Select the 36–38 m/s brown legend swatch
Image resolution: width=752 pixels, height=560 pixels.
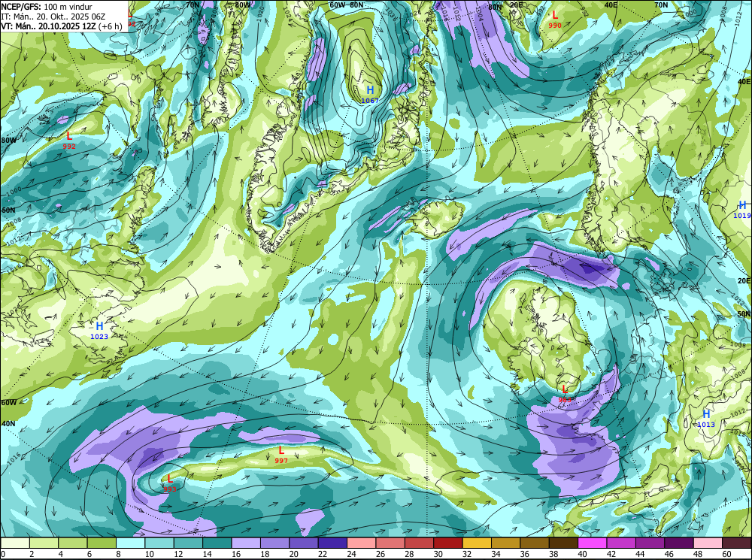click(x=534, y=543)
